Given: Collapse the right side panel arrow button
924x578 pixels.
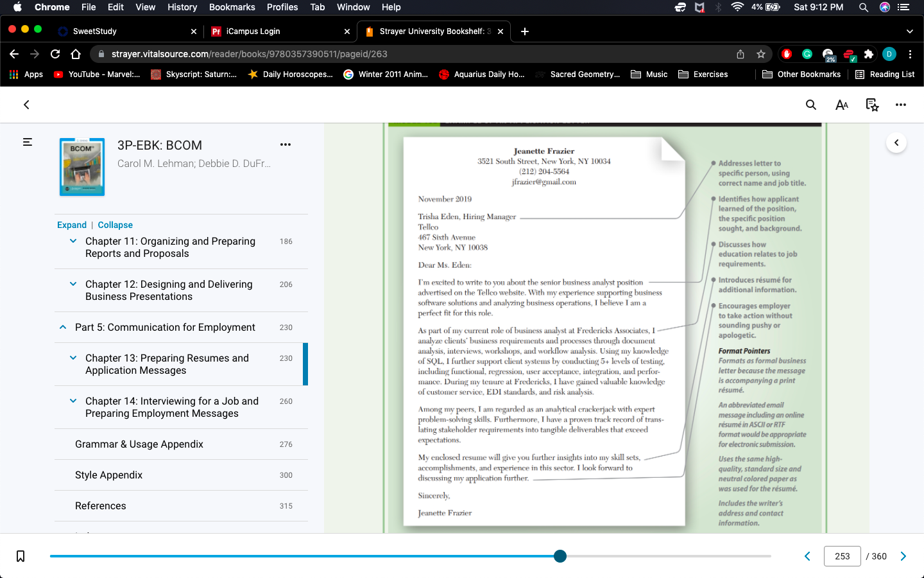Looking at the screenshot, I should tap(896, 143).
